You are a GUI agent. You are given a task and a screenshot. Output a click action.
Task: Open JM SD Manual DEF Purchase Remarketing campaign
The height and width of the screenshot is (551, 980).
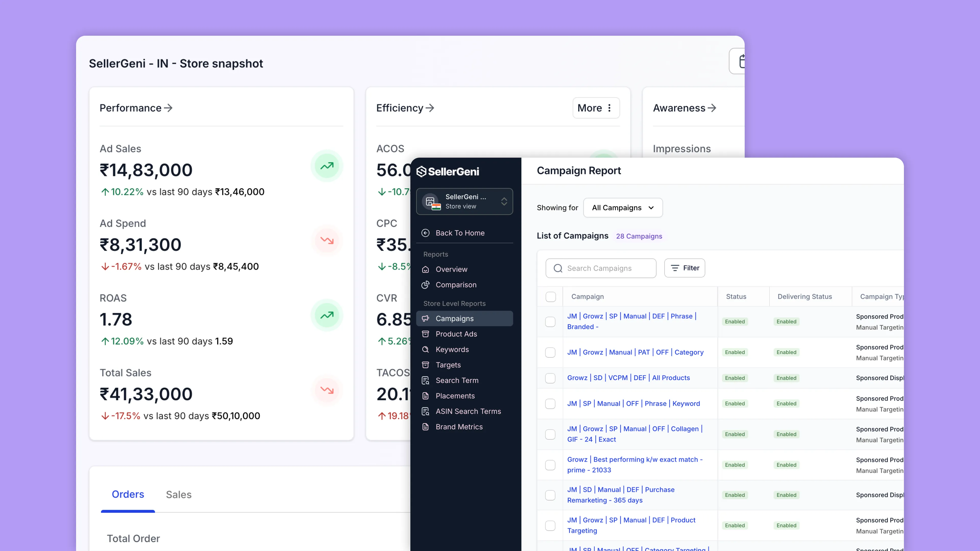[621, 495]
